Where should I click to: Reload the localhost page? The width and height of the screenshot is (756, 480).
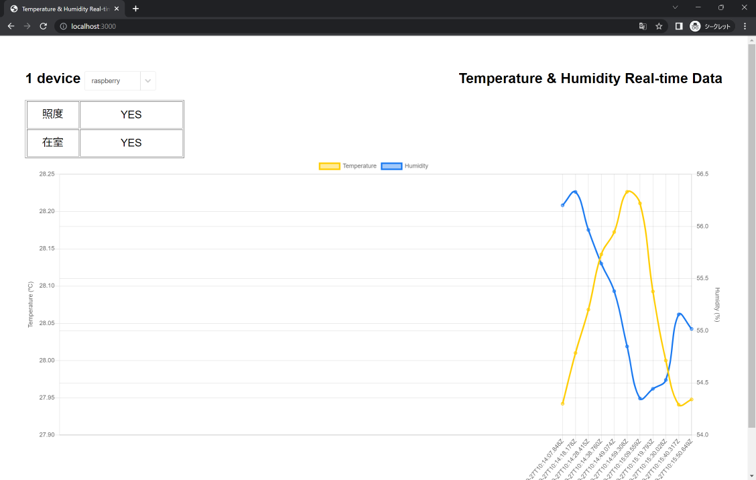(43, 26)
